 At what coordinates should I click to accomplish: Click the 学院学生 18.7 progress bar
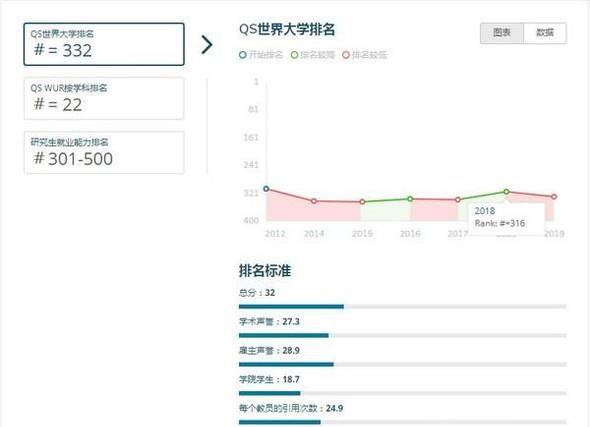[x=403, y=393]
